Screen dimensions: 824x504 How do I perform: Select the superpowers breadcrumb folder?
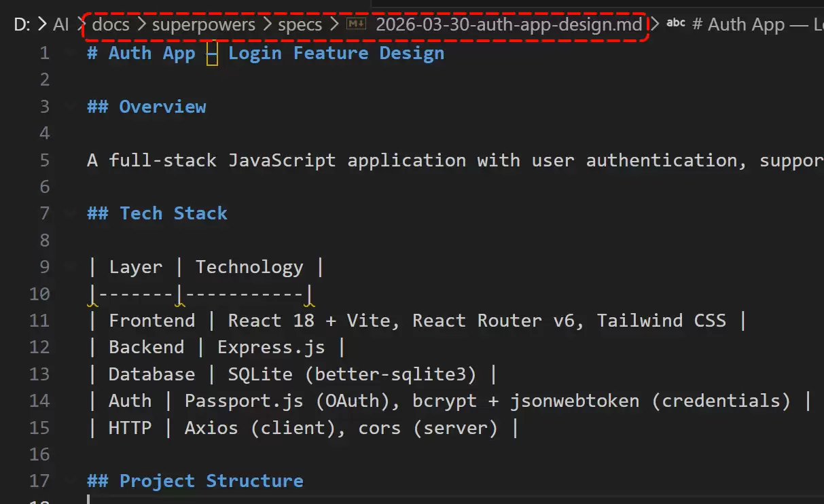204,24
